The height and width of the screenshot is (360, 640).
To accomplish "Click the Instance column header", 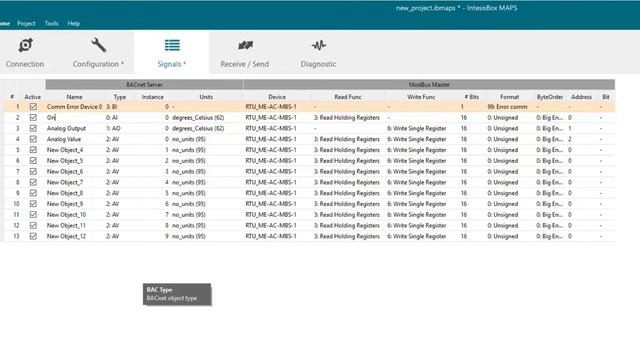I will 152,97.
